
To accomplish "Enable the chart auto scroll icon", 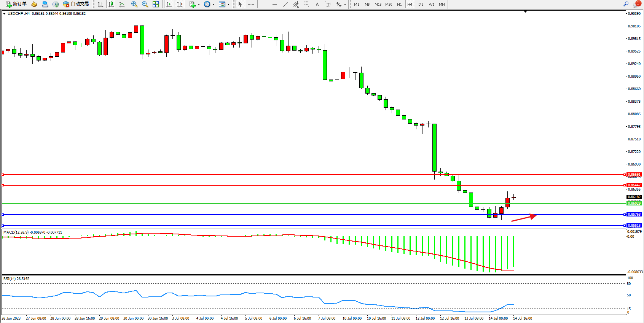I will point(169,4).
